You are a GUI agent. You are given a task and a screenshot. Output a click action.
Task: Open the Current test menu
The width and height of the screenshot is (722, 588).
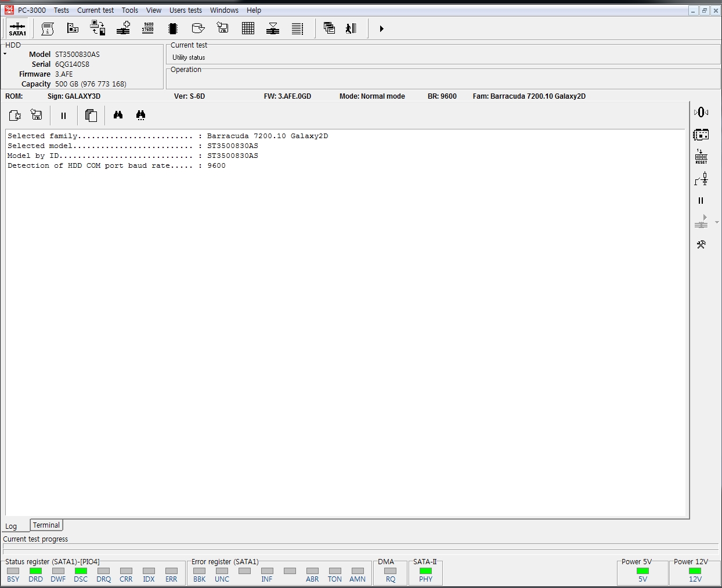coord(95,10)
